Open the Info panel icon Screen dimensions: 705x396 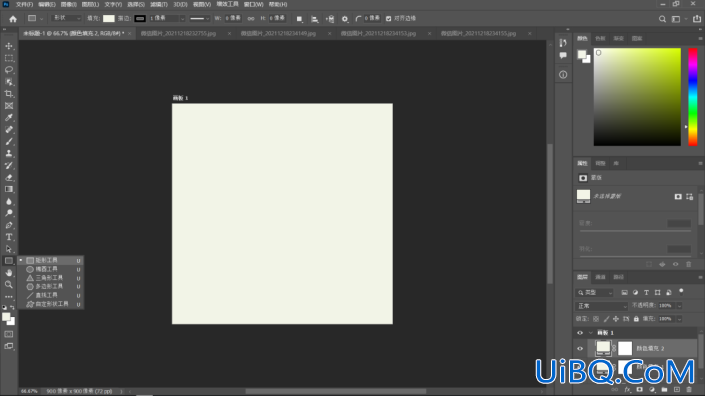(x=563, y=75)
